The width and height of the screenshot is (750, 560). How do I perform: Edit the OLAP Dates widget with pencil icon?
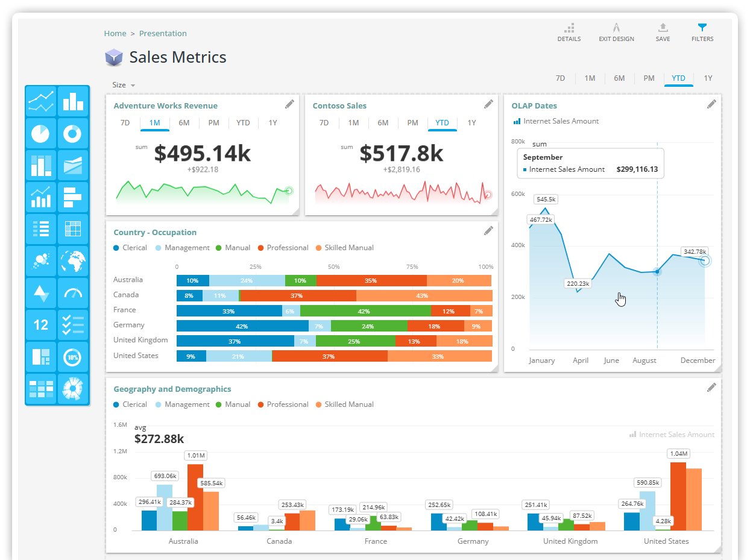click(x=711, y=104)
